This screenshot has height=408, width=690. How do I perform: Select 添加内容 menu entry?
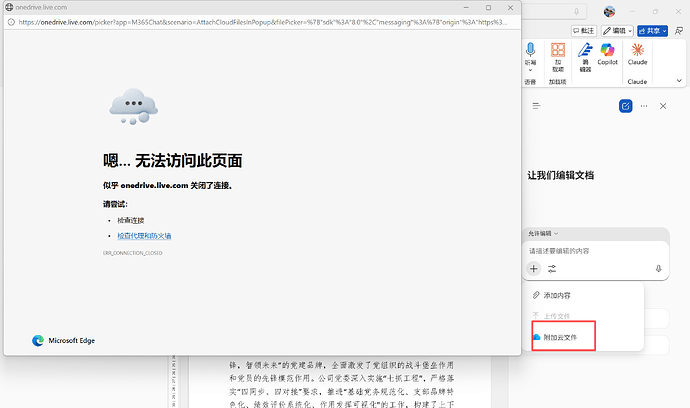pyautogui.click(x=584, y=295)
